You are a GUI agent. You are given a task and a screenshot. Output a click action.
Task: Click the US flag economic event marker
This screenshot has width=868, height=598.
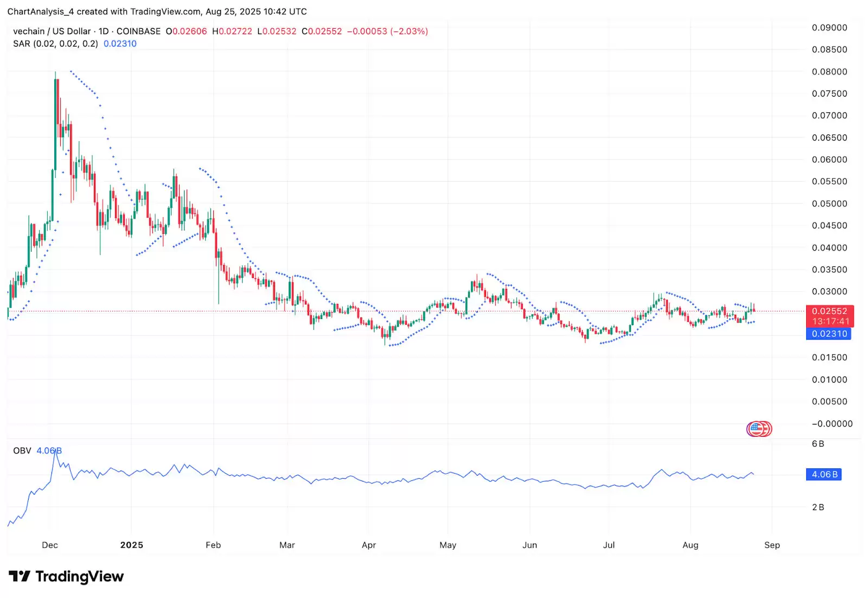754,428
